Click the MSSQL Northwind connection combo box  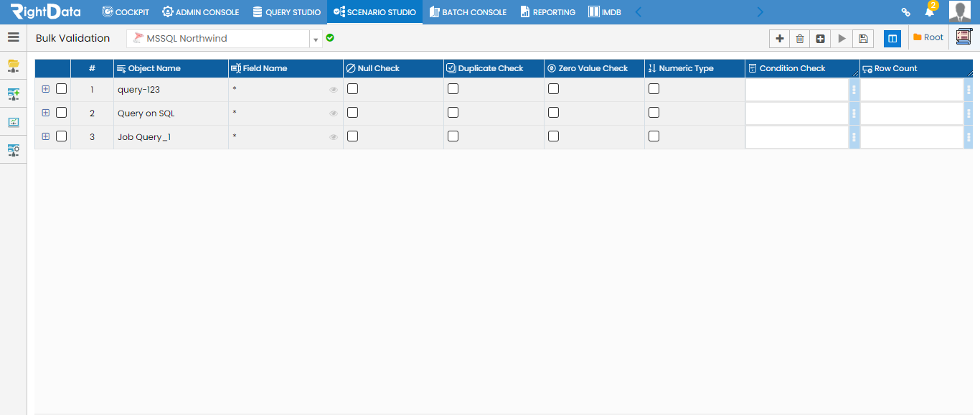(219, 39)
